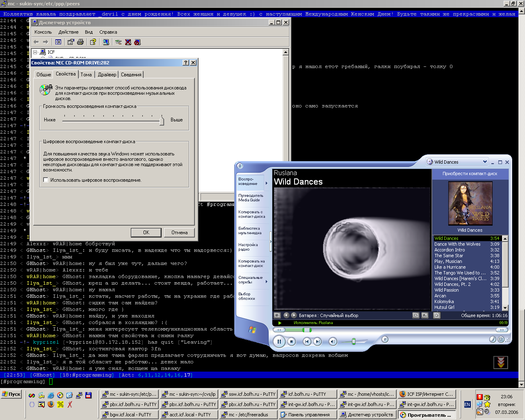Viewport: 525px width, 420px height.
Task: Click maximize video pane icon in Media Player
Action: coord(416,315)
